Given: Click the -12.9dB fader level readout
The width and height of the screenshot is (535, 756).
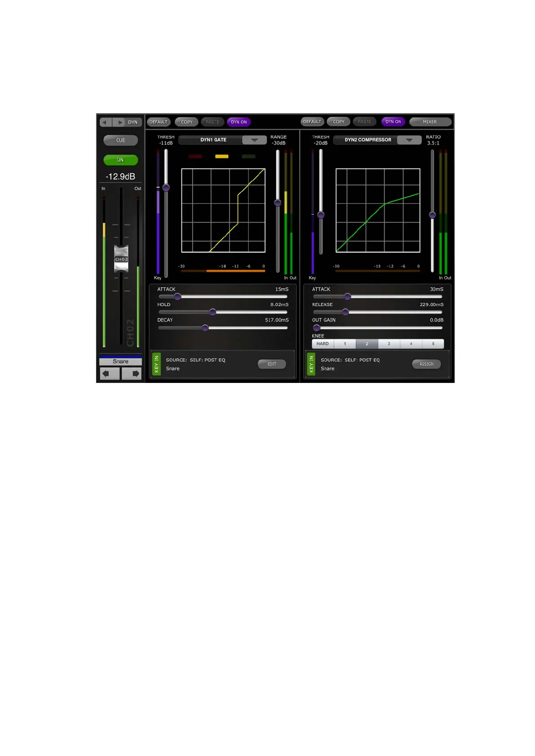Looking at the screenshot, I should pos(120,176).
